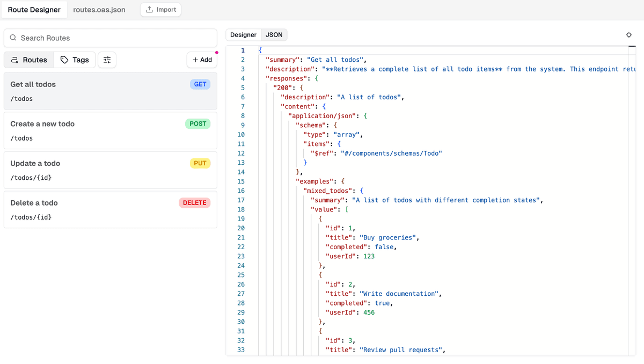The height and width of the screenshot is (364, 644).
Task: Click the GET method badge
Action: coord(200,84)
